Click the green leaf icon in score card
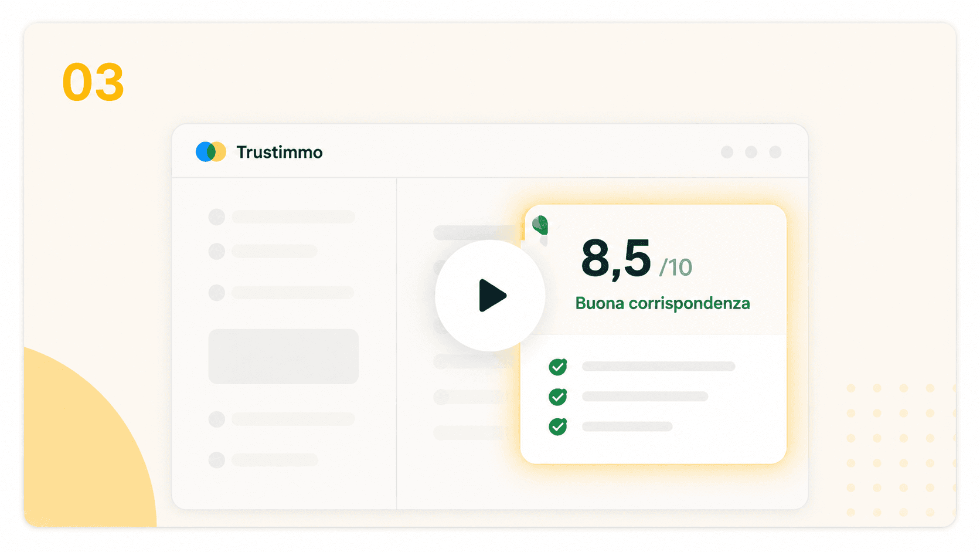Viewport: 980px width, 552px height. tap(540, 225)
